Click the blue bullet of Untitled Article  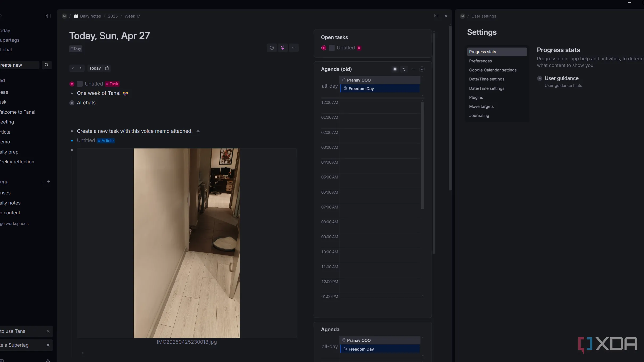coord(72,140)
